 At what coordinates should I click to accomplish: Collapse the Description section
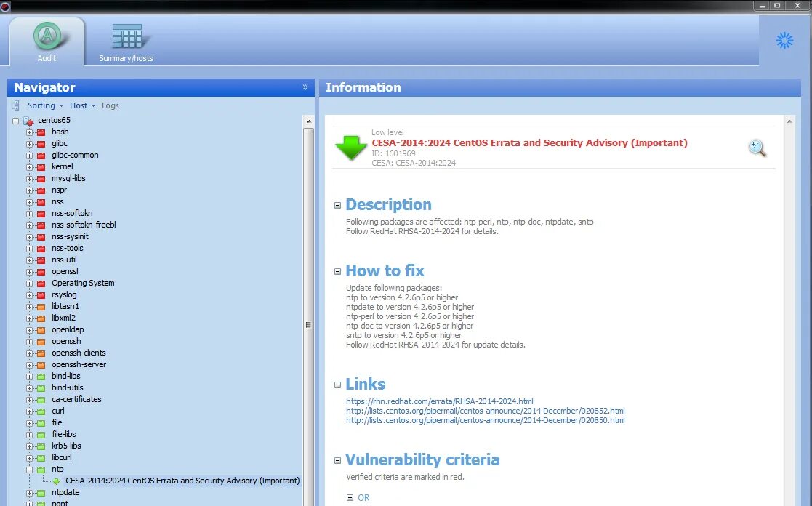(x=337, y=206)
